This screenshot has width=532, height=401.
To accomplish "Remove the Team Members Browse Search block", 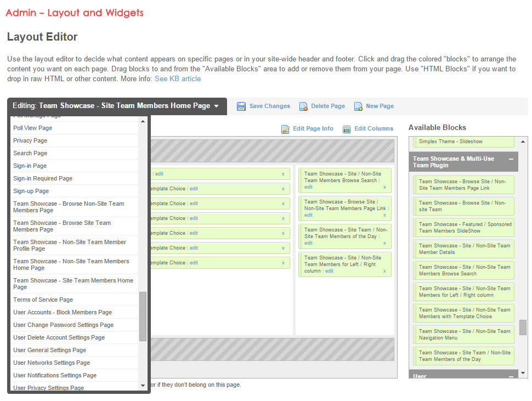I will point(384,187).
